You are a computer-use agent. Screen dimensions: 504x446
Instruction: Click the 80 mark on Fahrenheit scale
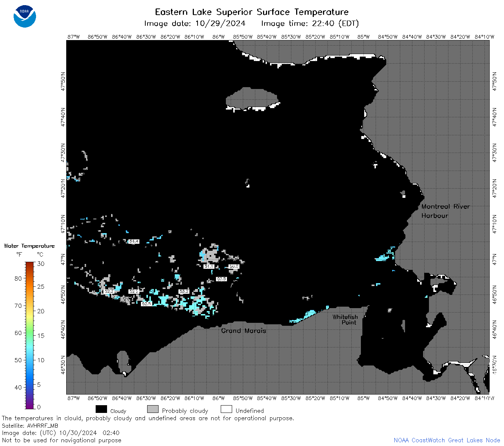coord(18,278)
